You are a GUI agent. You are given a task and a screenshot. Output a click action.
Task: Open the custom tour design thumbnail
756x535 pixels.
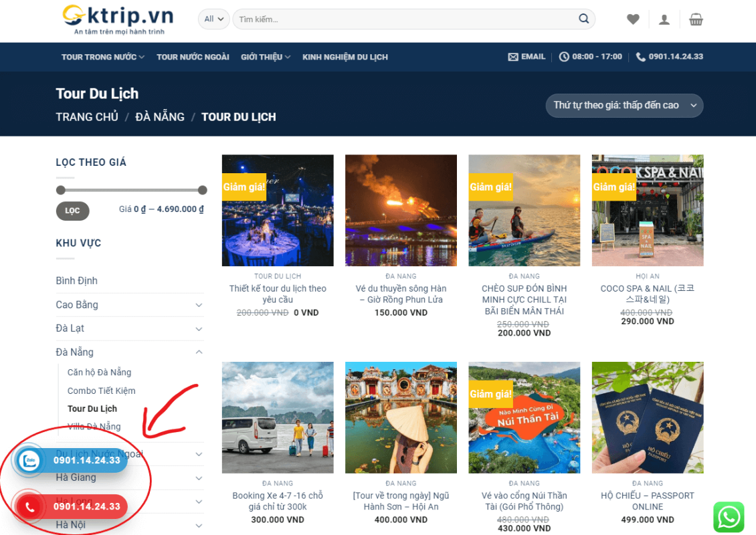coord(278,210)
